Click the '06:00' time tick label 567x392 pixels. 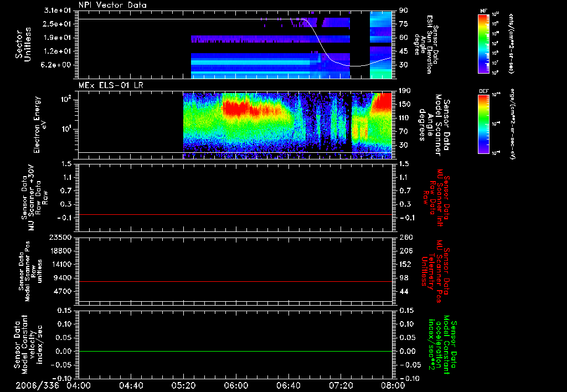[x=236, y=385]
